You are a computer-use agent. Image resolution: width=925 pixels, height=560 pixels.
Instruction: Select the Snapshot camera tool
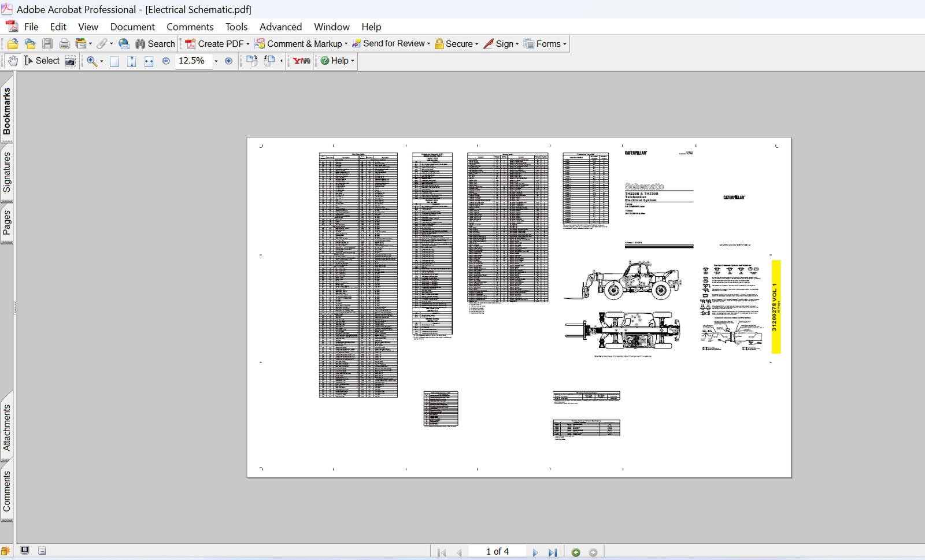[x=70, y=61]
